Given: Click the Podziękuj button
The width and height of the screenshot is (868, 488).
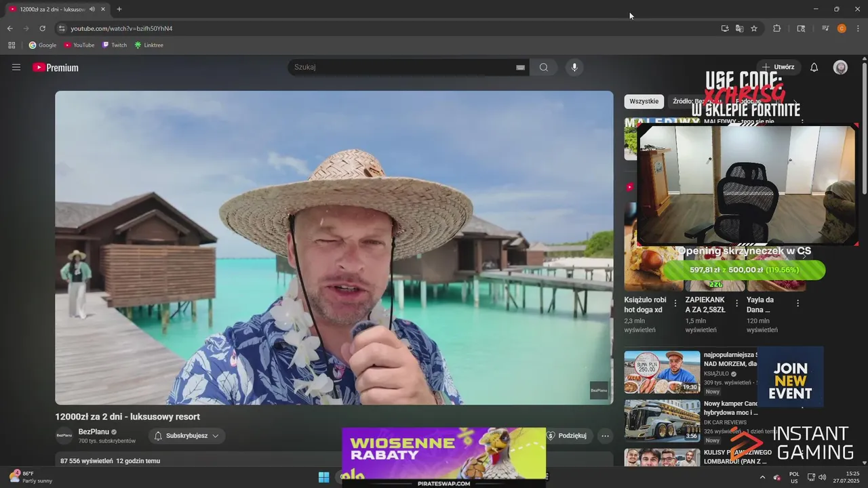Looking at the screenshot, I should tap(567, 436).
